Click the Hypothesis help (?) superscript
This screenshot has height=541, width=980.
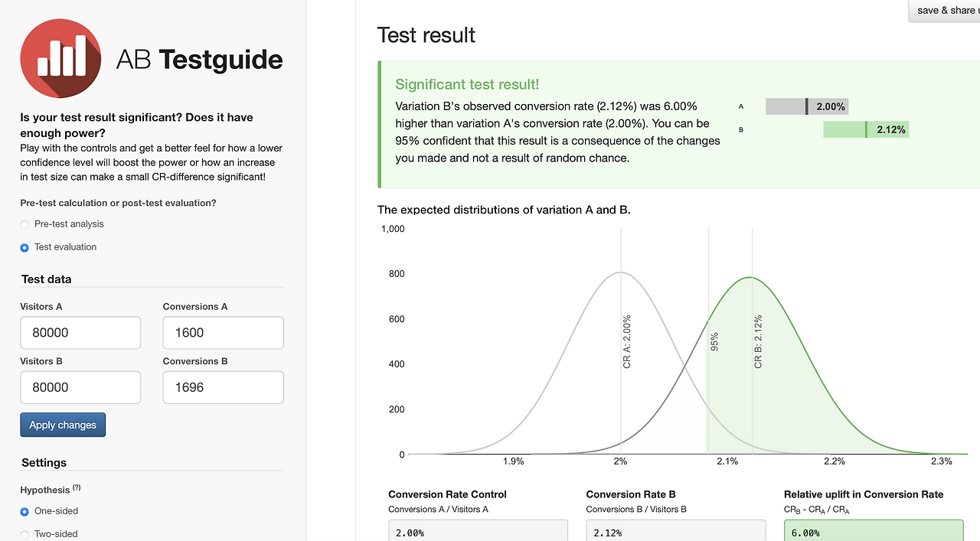click(77, 488)
